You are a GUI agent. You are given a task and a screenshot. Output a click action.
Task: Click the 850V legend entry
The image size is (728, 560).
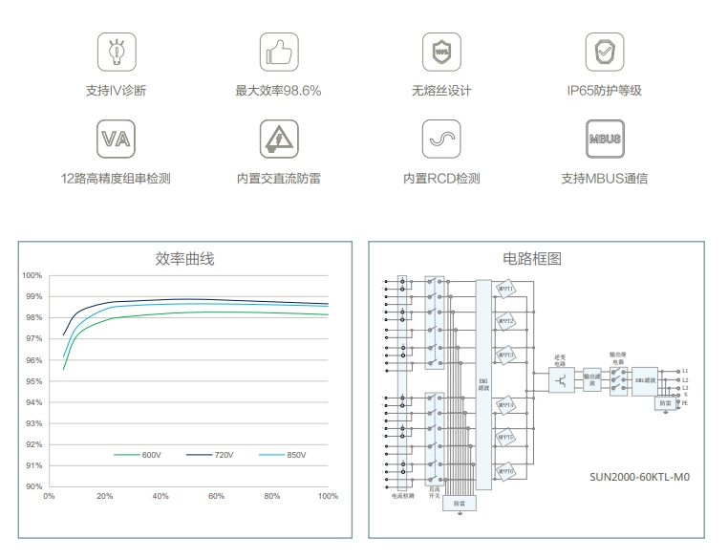[285, 455]
